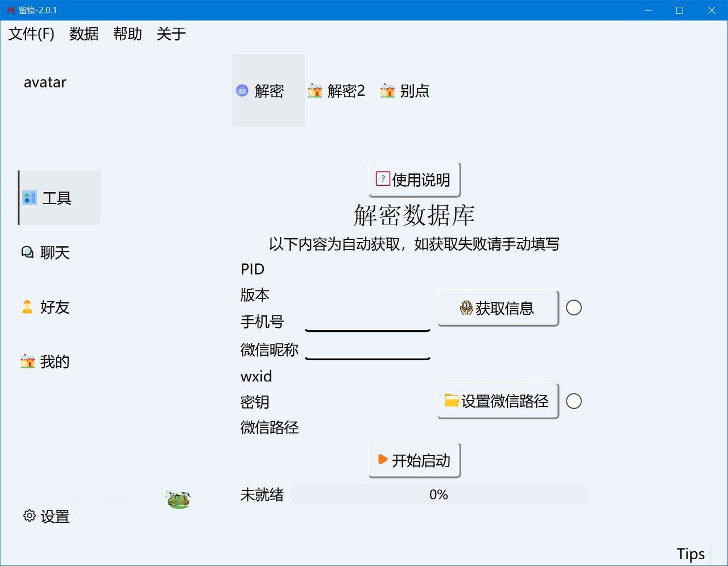Click the green avatar image at bottom left
Screen dimensions: 728x566
[x=179, y=499]
